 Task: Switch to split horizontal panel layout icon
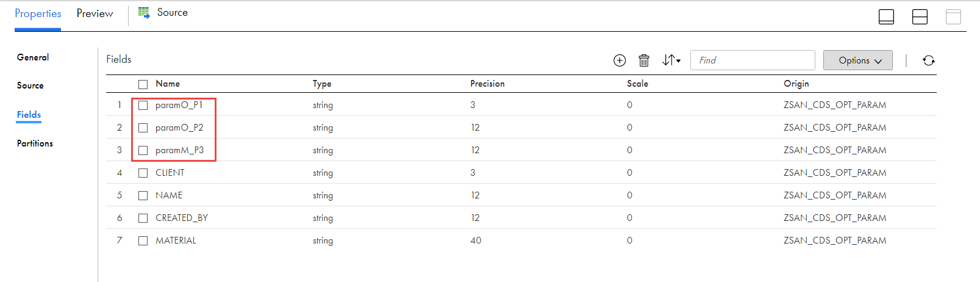click(920, 16)
